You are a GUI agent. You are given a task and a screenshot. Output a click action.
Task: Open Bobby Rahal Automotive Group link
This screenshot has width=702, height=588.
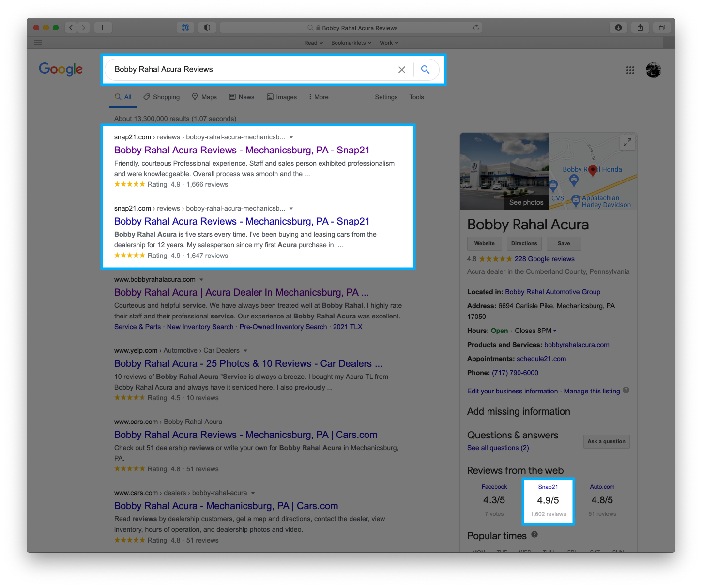552,292
